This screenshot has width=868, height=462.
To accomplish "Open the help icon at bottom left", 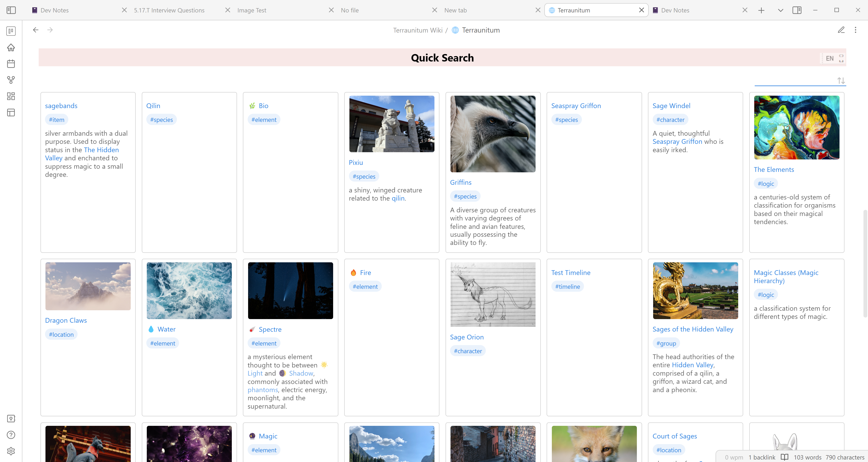I will click(x=11, y=435).
